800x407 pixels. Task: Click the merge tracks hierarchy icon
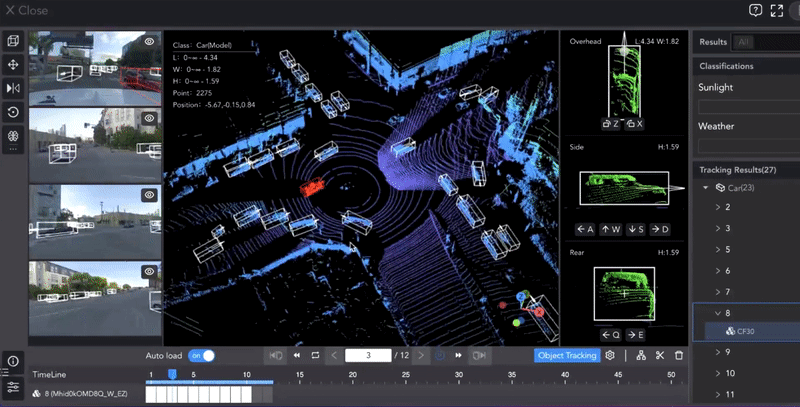[641, 355]
